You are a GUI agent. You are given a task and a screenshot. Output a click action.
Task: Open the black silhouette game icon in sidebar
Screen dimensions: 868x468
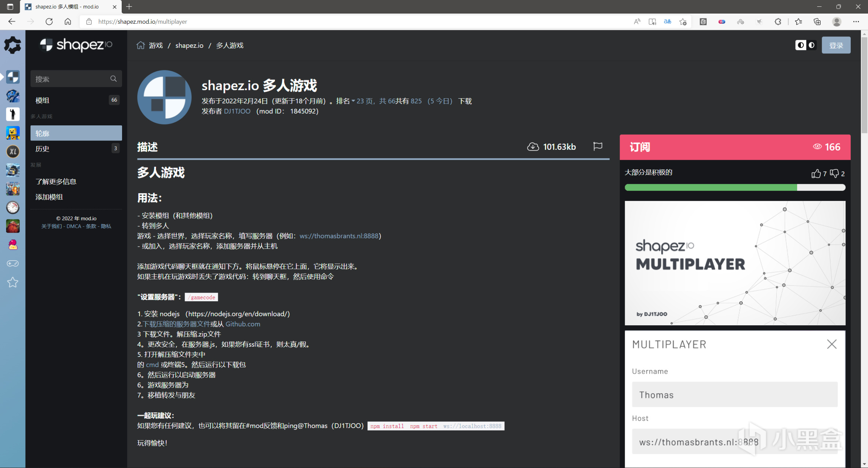13,114
